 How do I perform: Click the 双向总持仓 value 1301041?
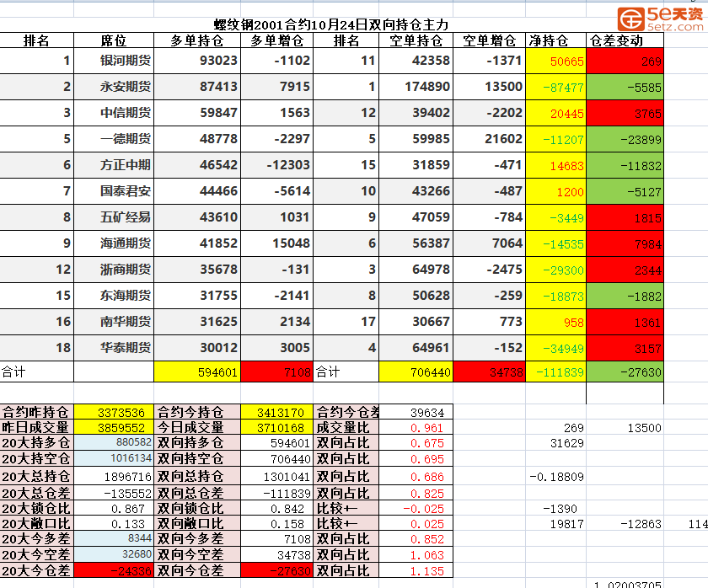276,476
